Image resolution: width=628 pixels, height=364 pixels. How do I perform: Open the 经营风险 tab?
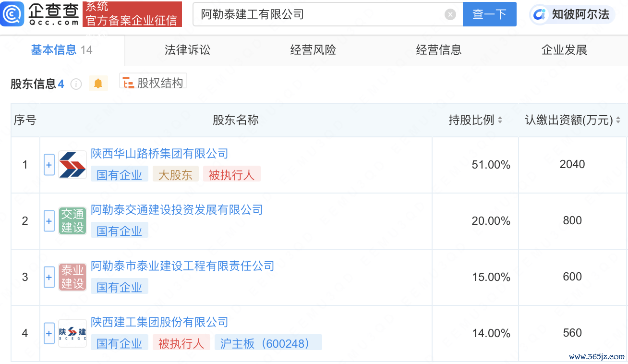[313, 50]
